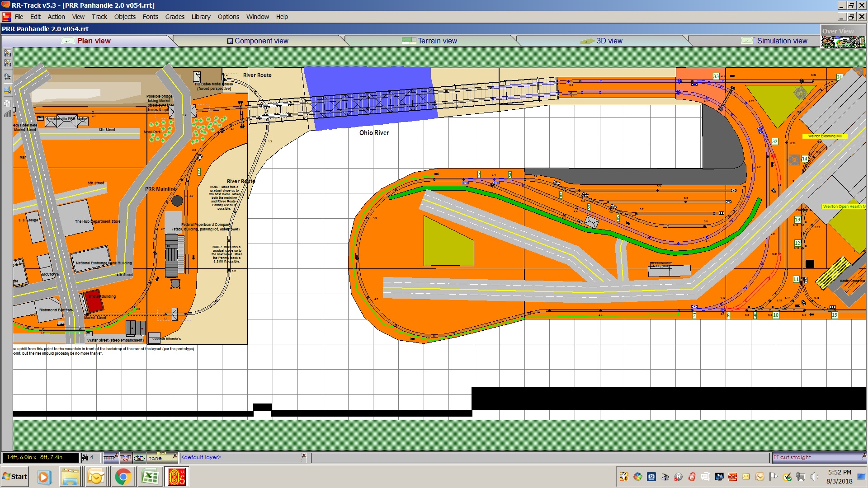Open Google Chrome from the taskbar

[123, 477]
